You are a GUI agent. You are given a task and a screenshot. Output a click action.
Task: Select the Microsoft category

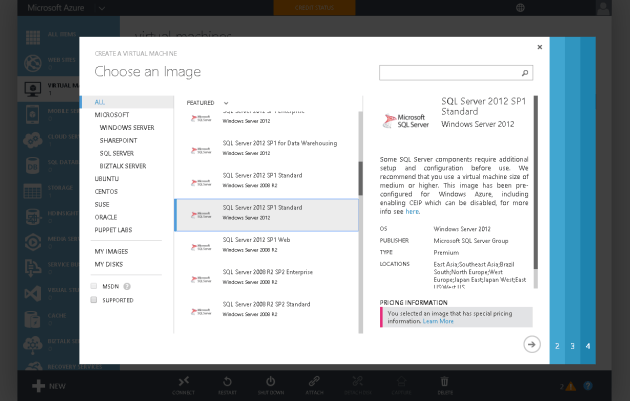click(112, 115)
